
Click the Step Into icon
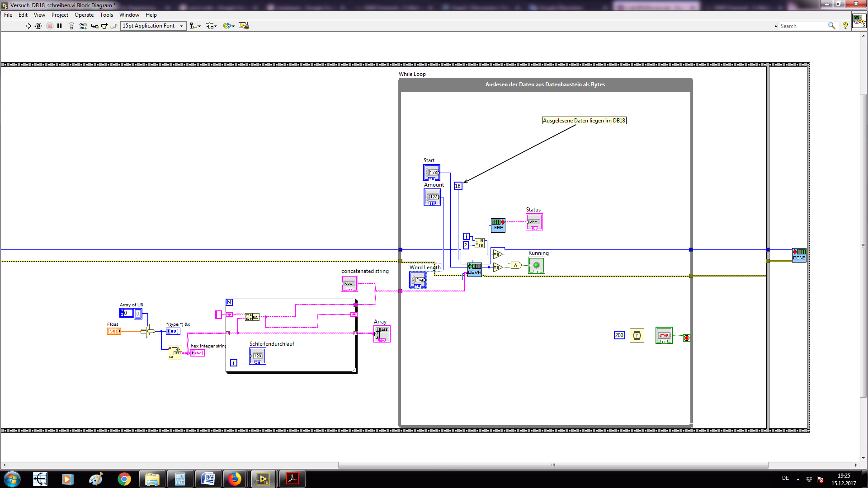click(94, 26)
